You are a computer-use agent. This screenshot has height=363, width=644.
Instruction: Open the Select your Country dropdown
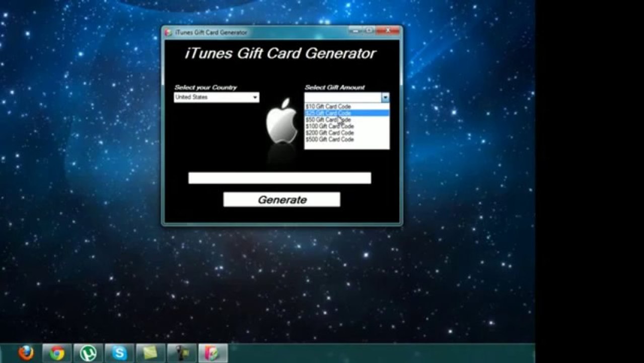[217, 97]
